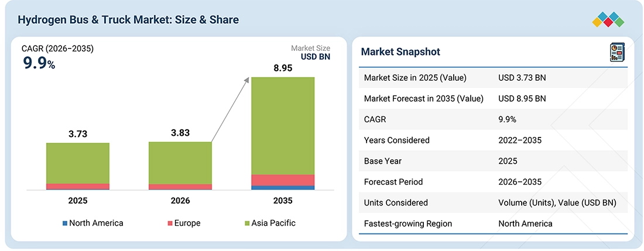Viewport: 644px width, 251px height.
Task: Click the 2025 bar's red Europe segment
Action: (x=78, y=186)
